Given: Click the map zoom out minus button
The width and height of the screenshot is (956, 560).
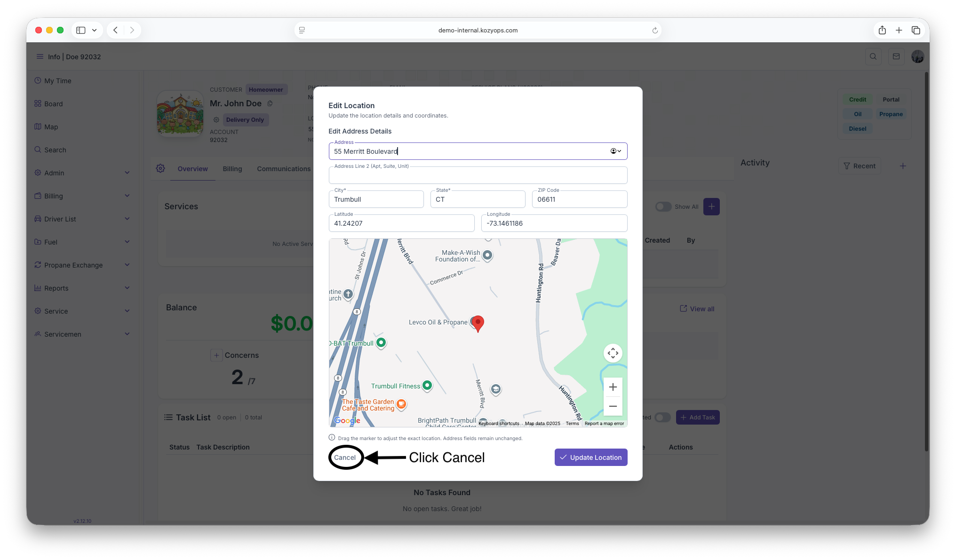Looking at the screenshot, I should (x=613, y=406).
